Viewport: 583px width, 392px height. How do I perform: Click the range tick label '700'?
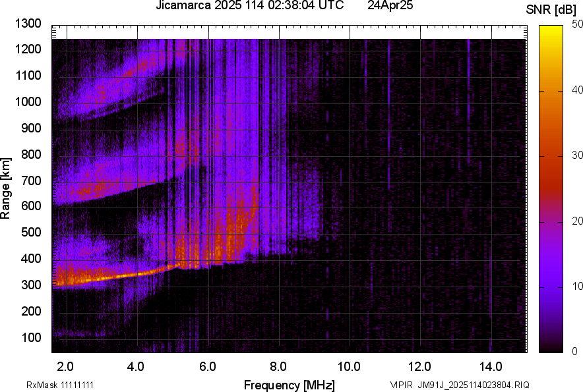31,181
